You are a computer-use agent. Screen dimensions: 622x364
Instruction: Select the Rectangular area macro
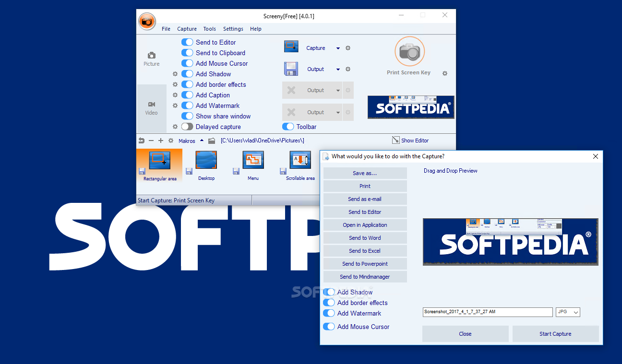click(x=160, y=166)
